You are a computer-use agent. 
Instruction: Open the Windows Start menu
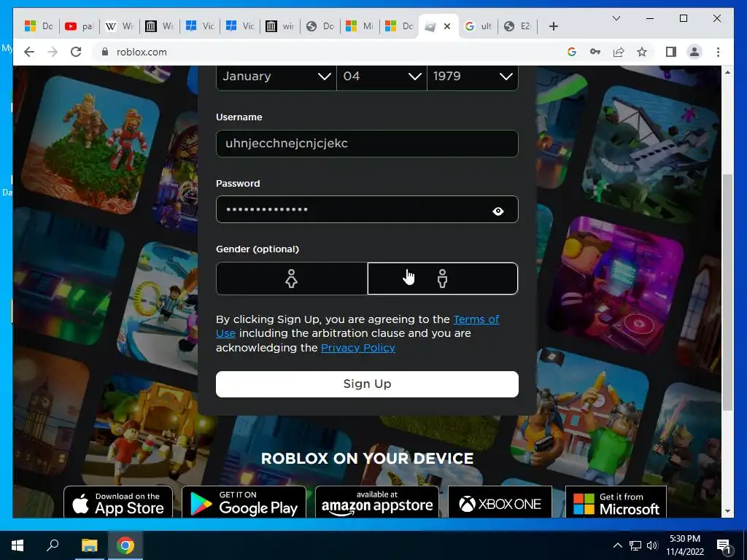pyautogui.click(x=18, y=545)
